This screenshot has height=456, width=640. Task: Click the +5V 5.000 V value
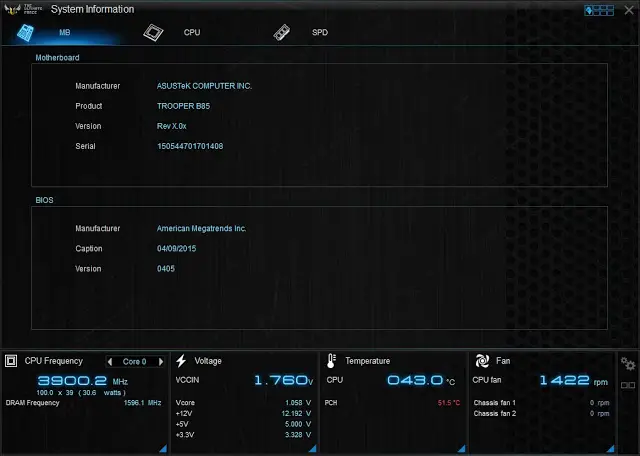point(298,424)
